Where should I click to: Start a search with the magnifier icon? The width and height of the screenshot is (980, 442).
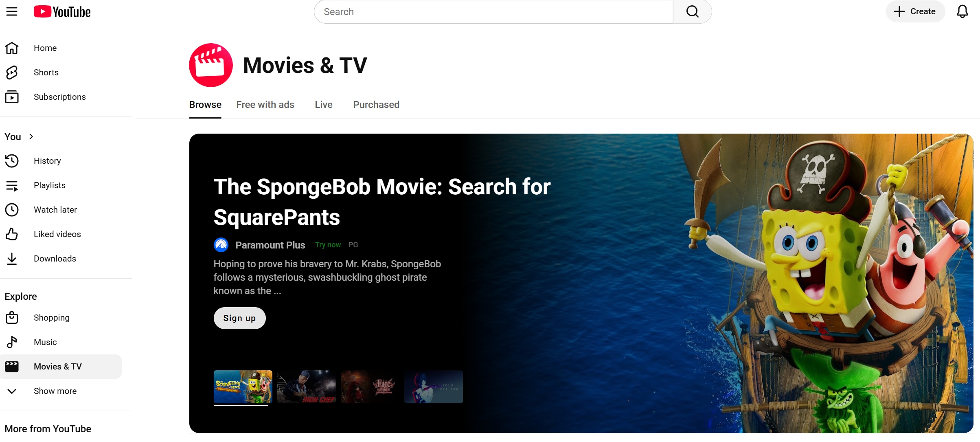point(692,11)
